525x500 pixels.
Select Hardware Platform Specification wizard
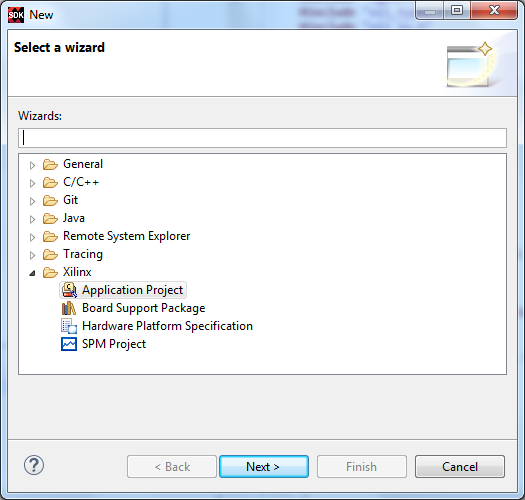pos(167,326)
